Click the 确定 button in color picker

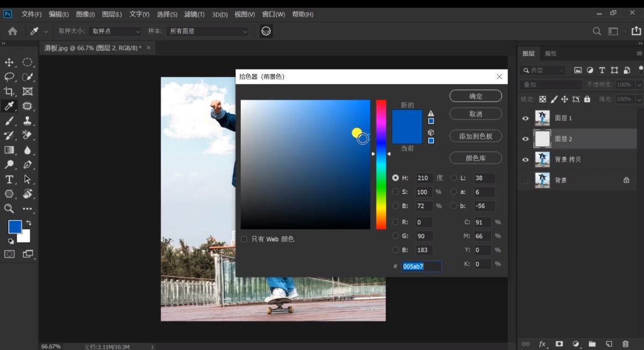[x=476, y=96]
